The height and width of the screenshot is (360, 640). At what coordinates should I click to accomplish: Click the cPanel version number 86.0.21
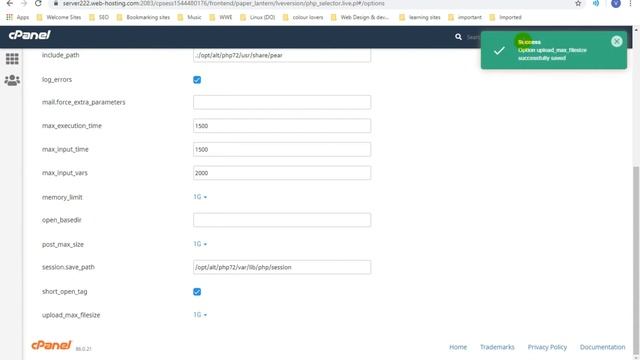(x=84, y=349)
